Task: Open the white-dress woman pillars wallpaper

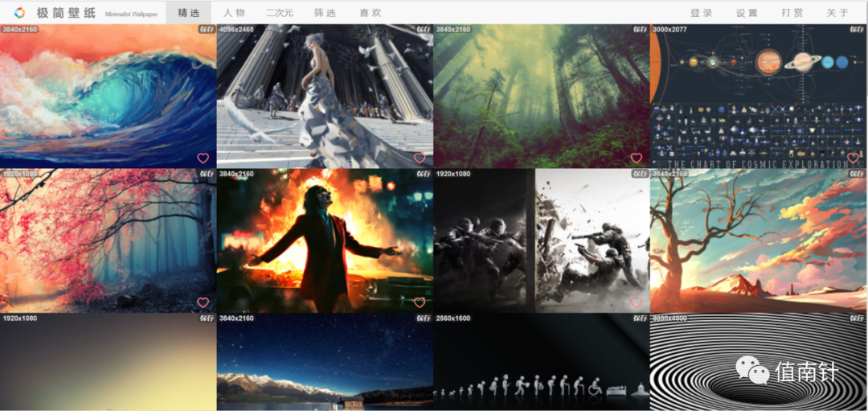Action: [325, 96]
